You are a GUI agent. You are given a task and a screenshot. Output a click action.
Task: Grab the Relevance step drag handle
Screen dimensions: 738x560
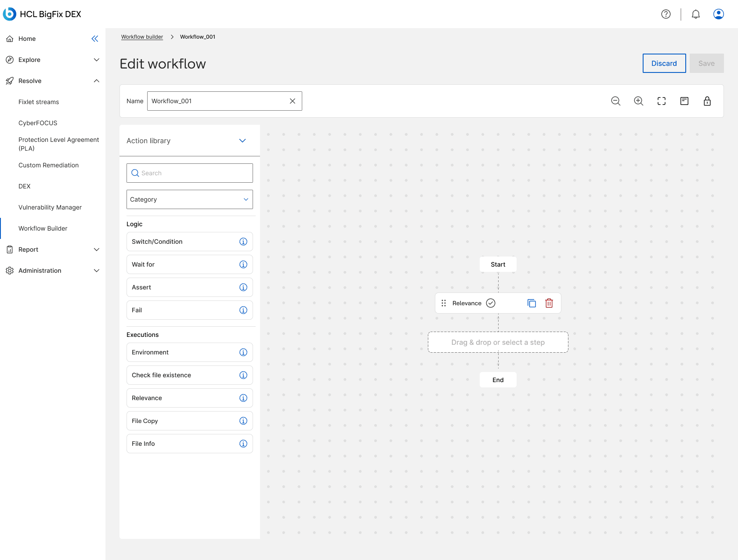[x=444, y=303]
